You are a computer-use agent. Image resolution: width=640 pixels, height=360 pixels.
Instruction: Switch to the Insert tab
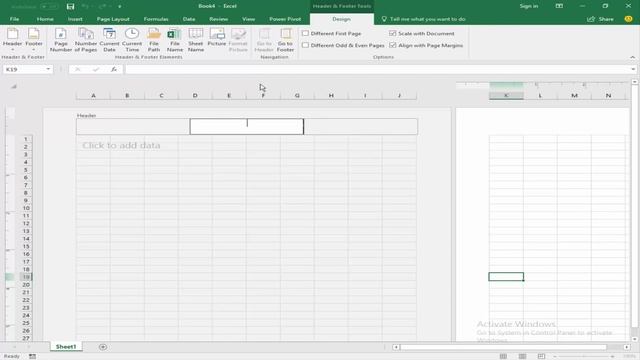[x=75, y=19]
